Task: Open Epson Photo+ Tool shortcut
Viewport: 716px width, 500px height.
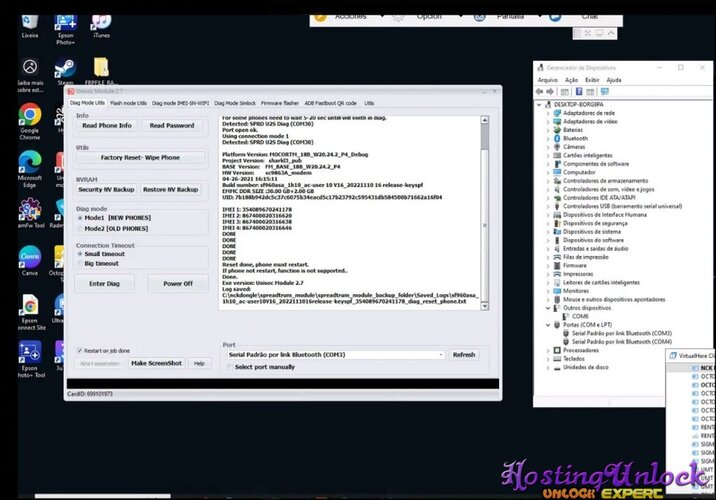Action: (x=31, y=359)
